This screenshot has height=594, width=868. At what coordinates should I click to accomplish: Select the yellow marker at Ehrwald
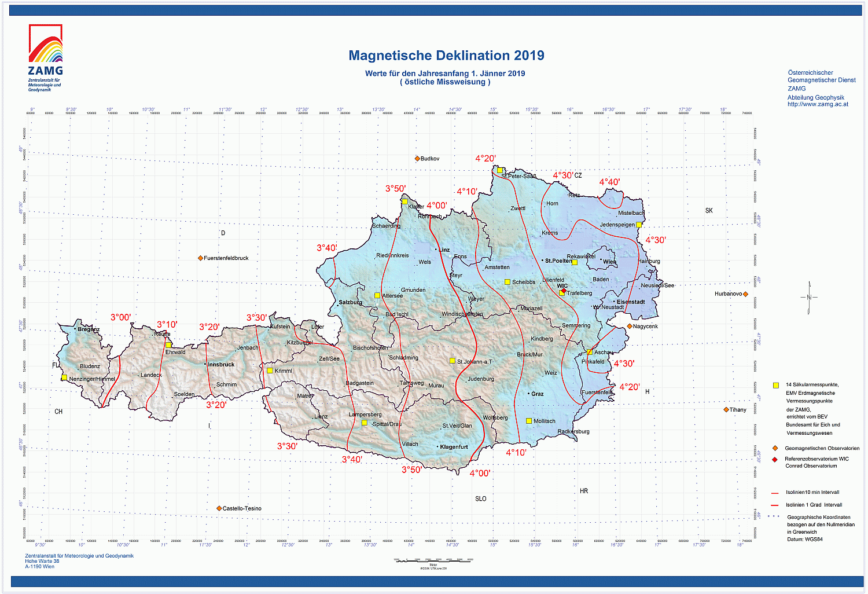168,345
